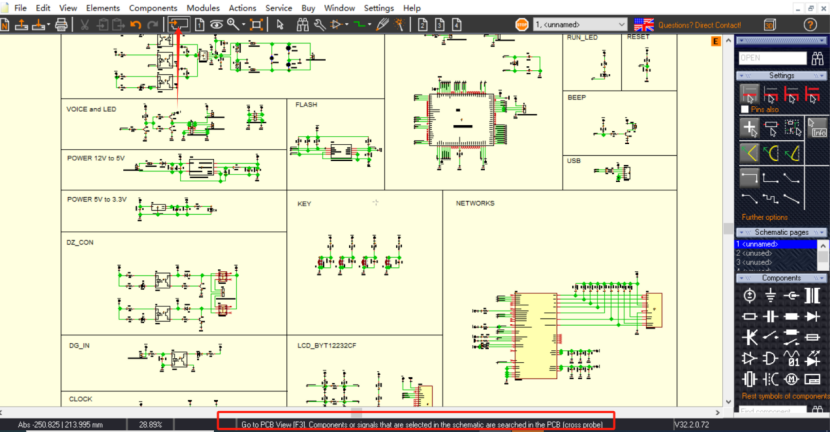Select page 2 <unused> in list
Viewport: 830px width, 432px height.
point(776,253)
